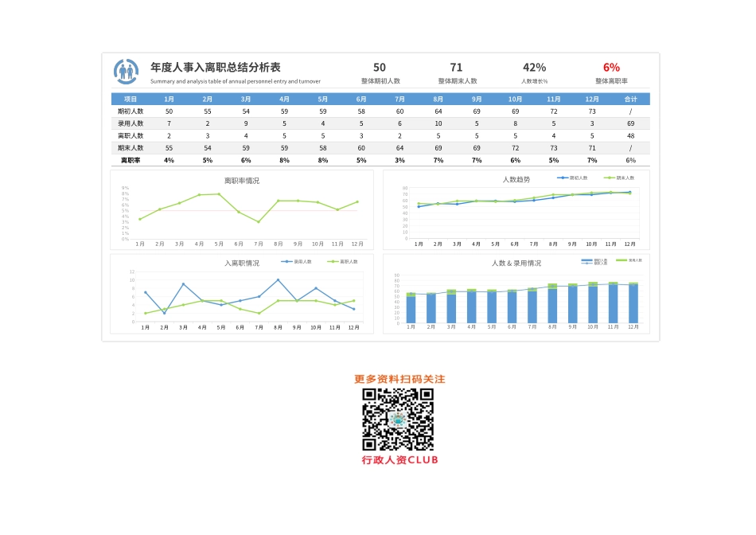Click the 更多资料扫码关注 text
756x535 pixels.
tap(399, 379)
